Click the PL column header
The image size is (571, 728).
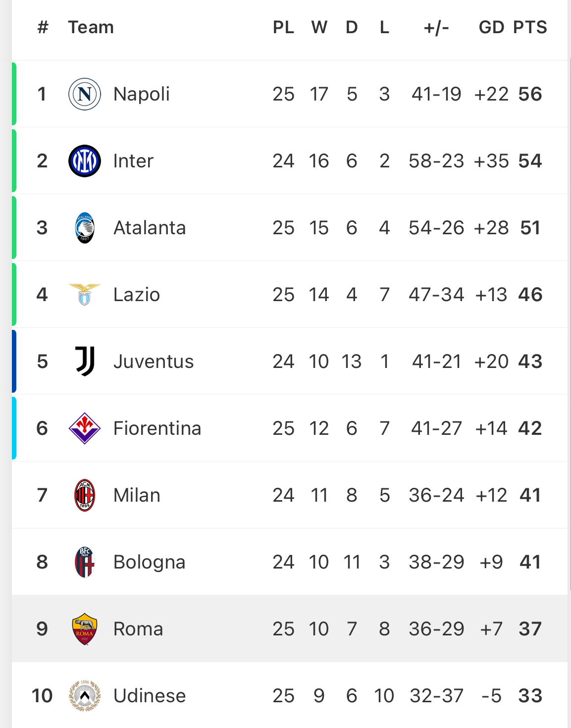283,27
